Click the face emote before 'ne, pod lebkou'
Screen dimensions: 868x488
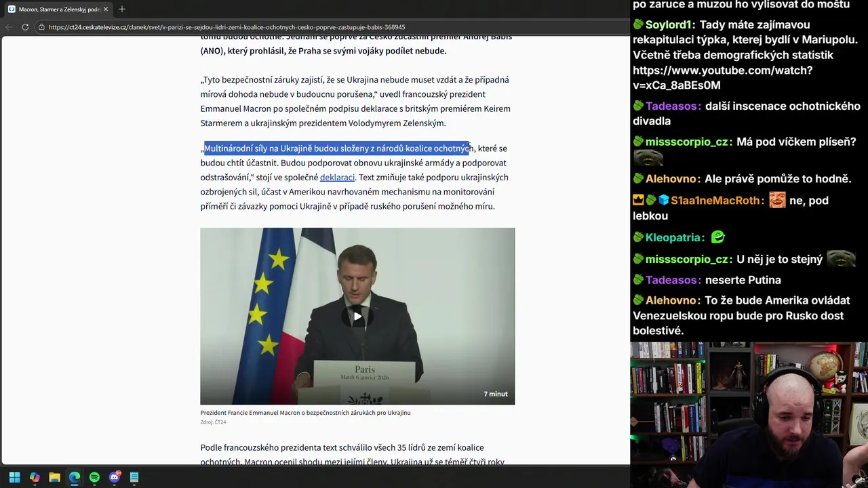tap(777, 200)
